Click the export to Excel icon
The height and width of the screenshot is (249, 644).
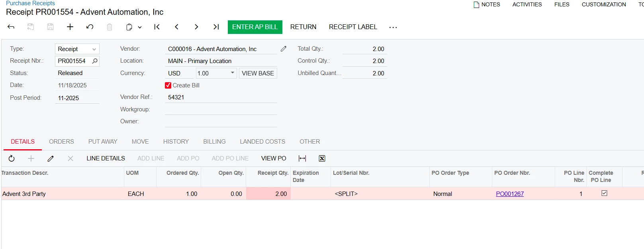(322, 158)
